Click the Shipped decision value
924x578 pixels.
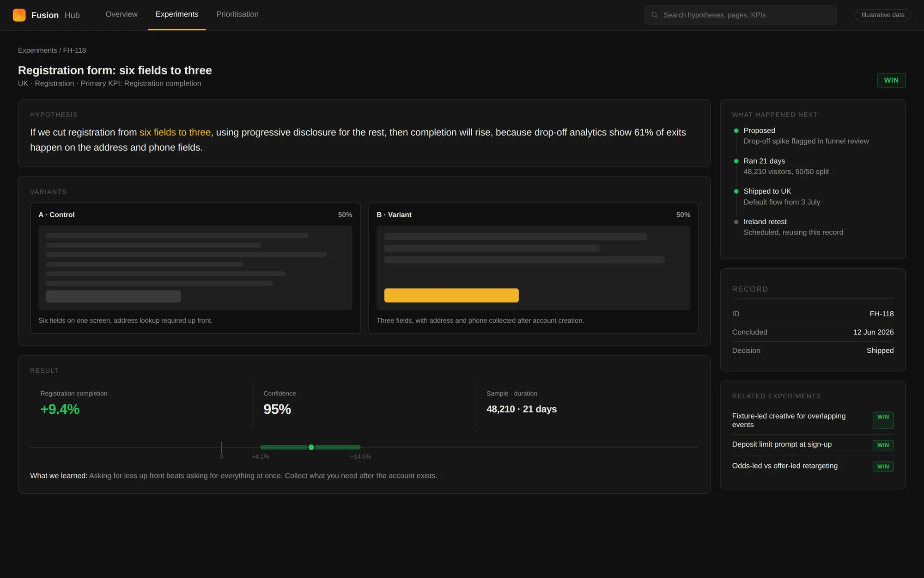coord(880,350)
